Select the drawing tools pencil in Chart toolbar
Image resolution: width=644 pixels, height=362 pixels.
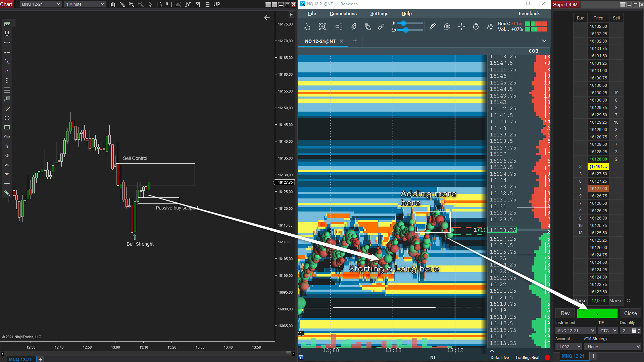point(122,4)
